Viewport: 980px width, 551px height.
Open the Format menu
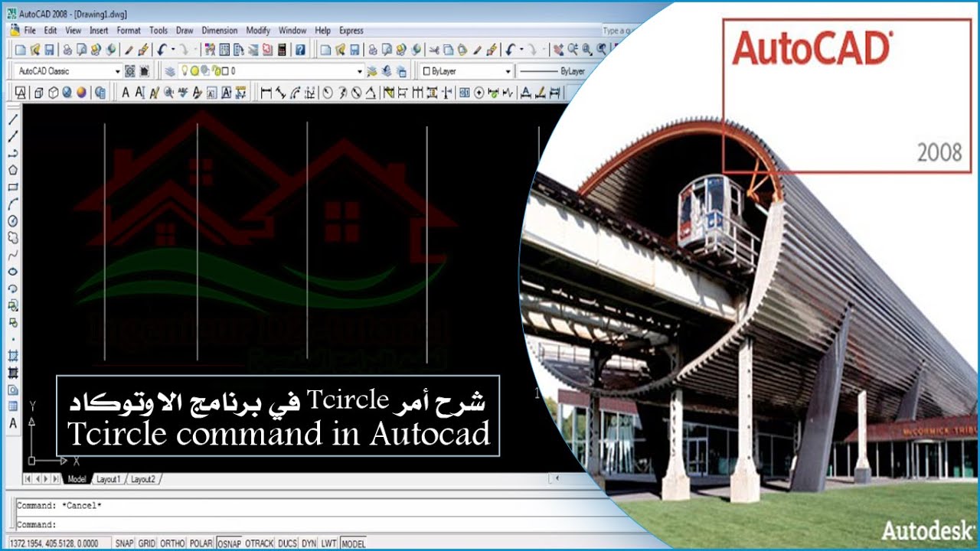(129, 31)
